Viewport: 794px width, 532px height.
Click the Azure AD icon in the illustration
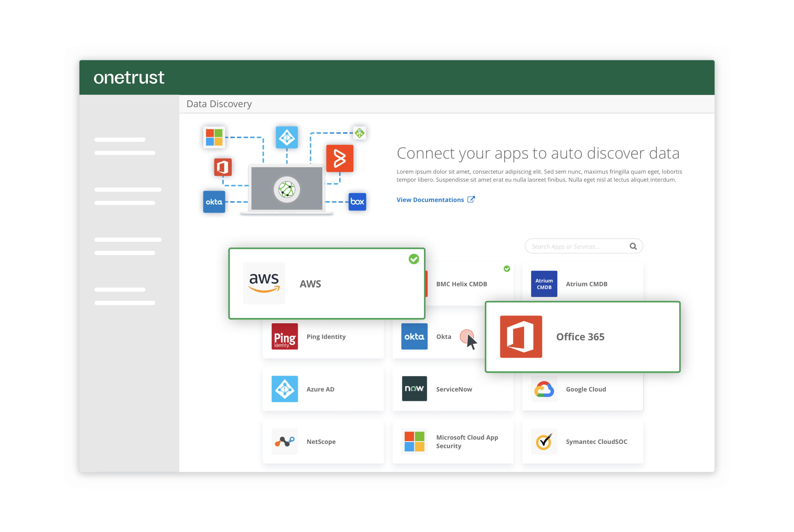coord(287,137)
